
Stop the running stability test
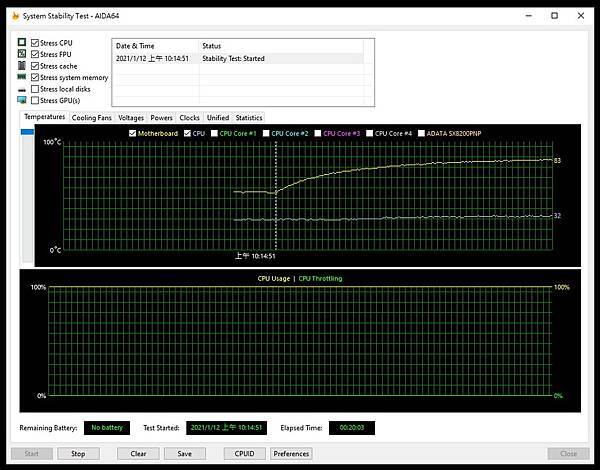coord(78,454)
